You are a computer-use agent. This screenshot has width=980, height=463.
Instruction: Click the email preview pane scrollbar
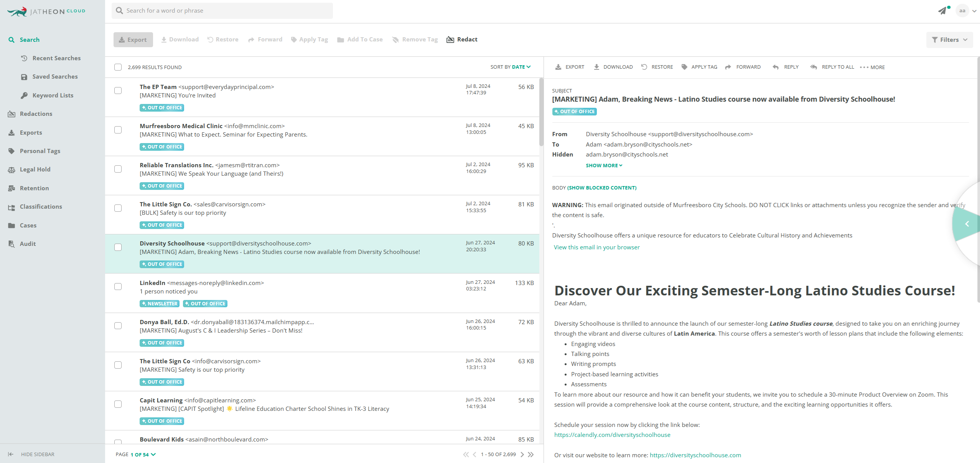(978, 180)
